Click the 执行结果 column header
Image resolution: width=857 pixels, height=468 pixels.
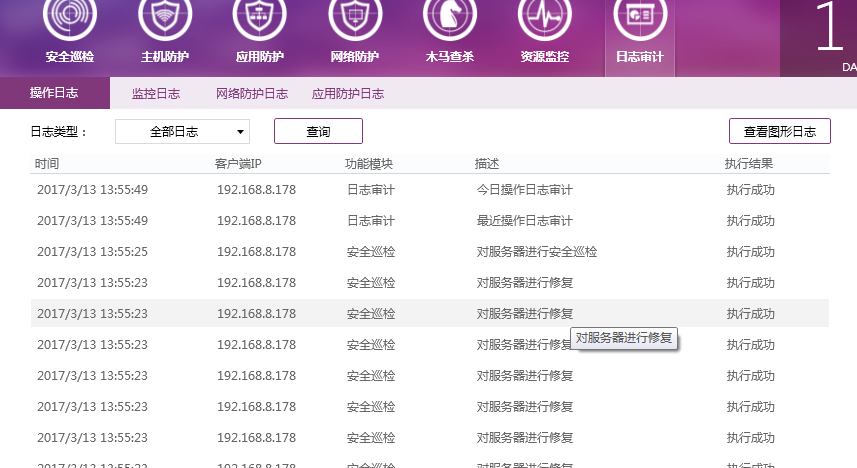[749, 164]
